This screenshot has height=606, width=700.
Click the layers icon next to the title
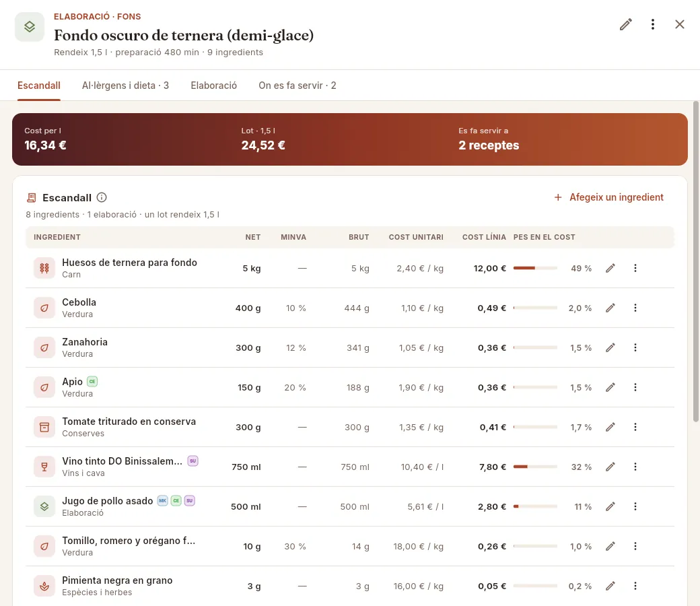tap(30, 27)
